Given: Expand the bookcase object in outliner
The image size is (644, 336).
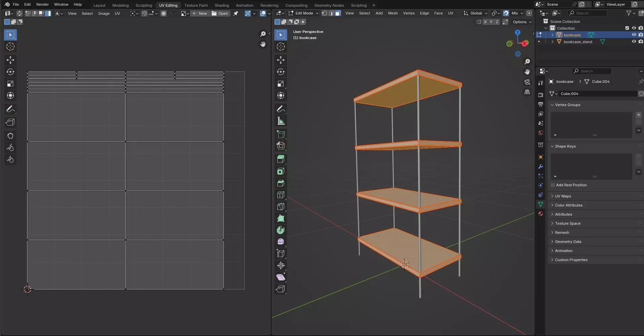Looking at the screenshot, I should [x=552, y=35].
